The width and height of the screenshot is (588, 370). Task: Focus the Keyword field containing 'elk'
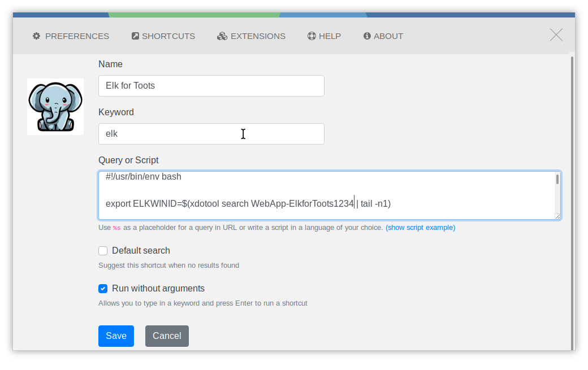tap(211, 134)
